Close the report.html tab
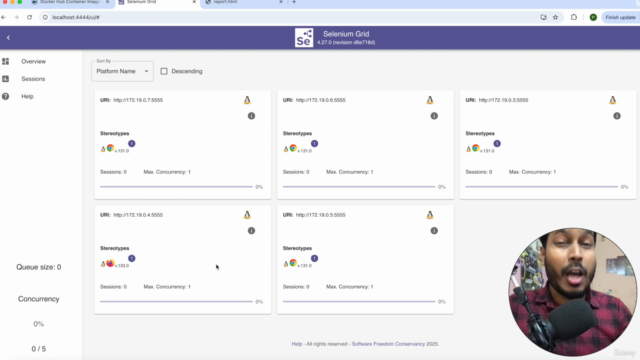The height and width of the screenshot is (360, 640). click(281, 2)
